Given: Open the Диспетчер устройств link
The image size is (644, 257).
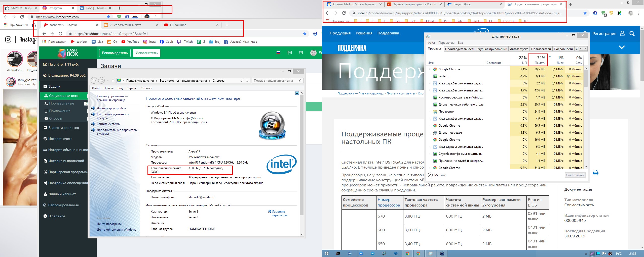Looking at the screenshot, I should click(x=111, y=108).
